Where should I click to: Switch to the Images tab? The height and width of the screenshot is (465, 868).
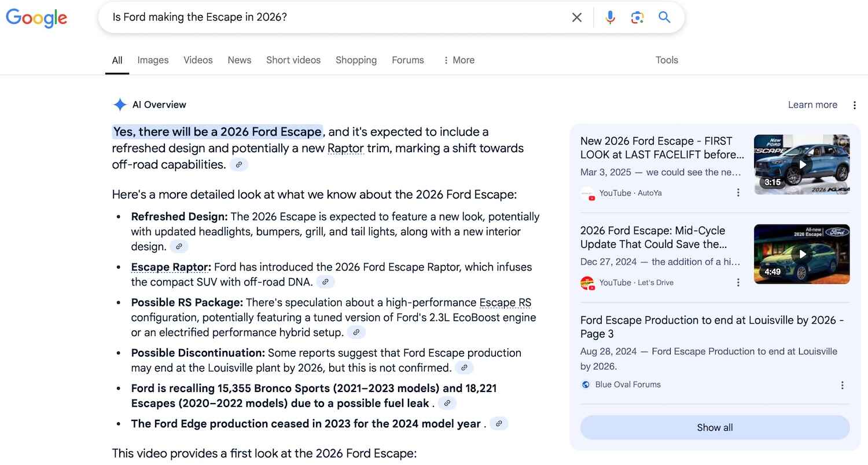coord(153,60)
